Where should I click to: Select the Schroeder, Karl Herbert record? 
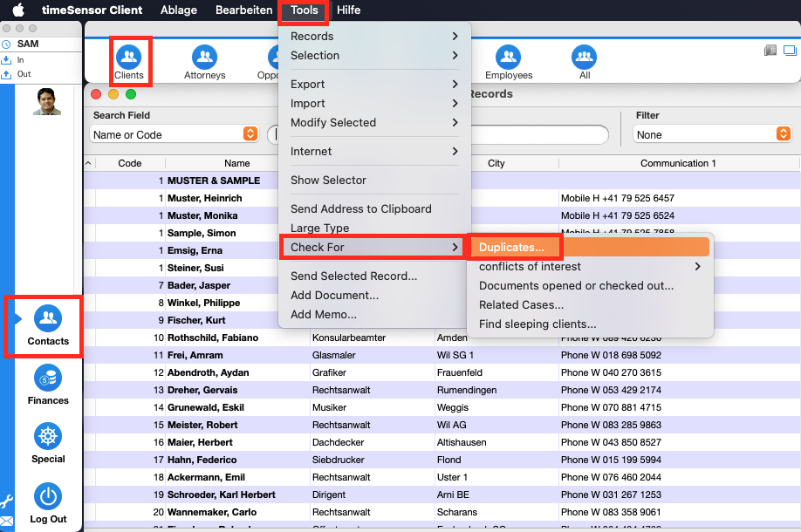[442, 494]
